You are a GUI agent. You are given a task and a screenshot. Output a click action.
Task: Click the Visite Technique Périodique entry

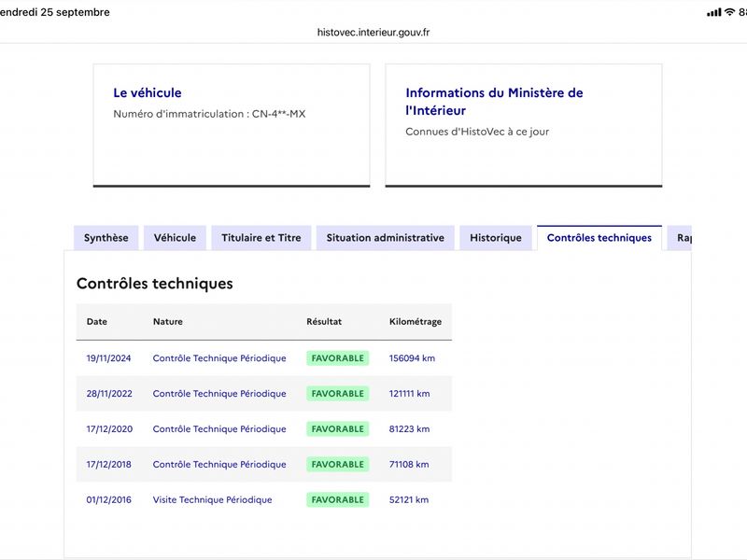(x=212, y=499)
